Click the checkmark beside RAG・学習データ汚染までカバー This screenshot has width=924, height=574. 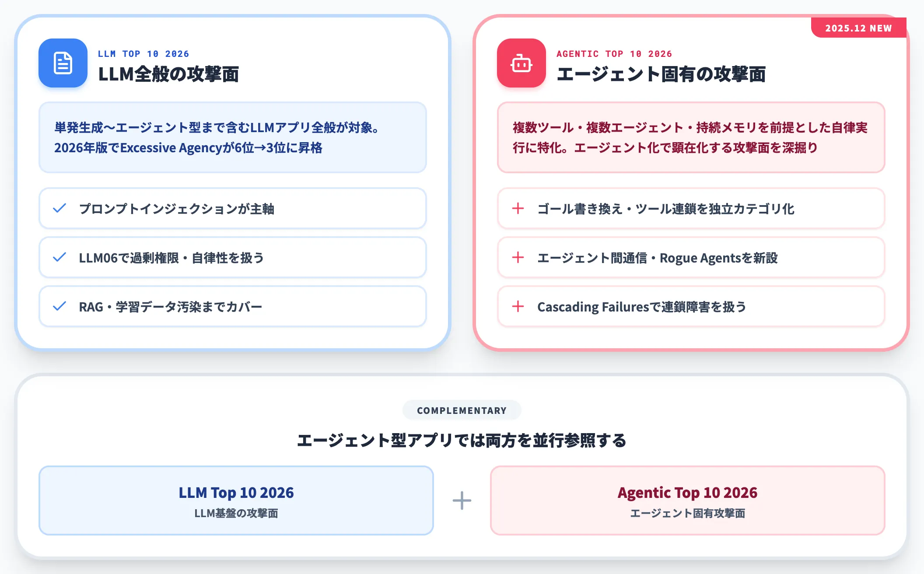pos(59,306)
